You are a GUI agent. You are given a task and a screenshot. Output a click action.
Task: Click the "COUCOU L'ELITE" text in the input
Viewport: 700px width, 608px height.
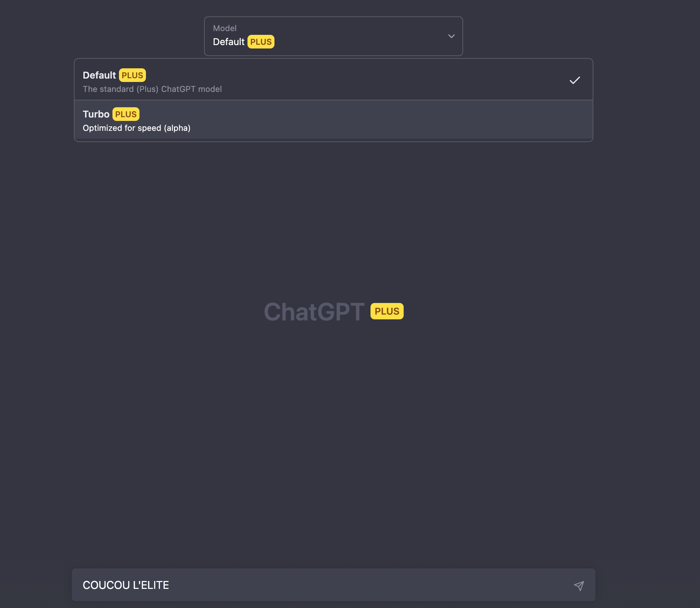126,585
